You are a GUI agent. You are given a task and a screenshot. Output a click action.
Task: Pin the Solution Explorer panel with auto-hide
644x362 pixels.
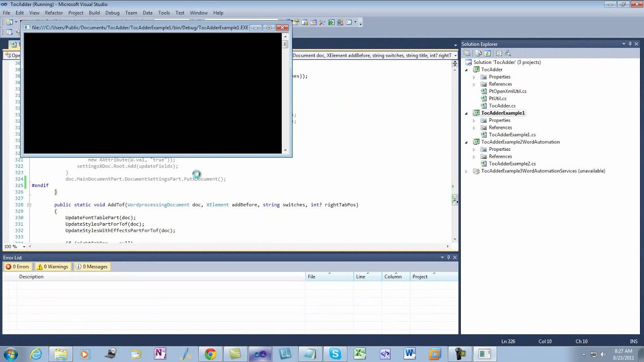630,44
